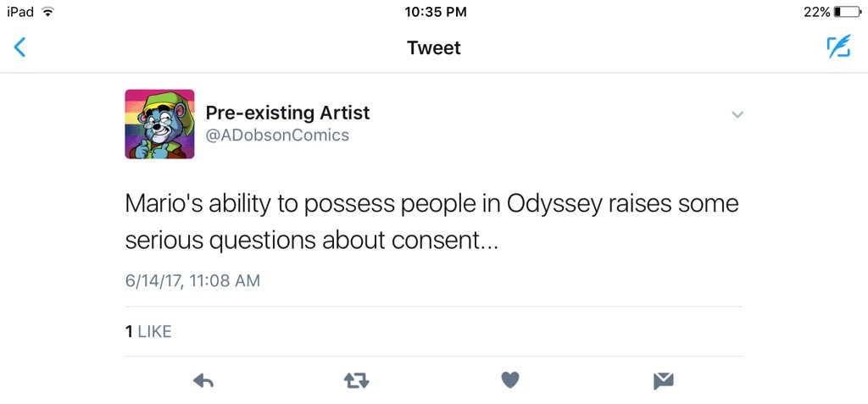The image size is (868, 404).
Task: Open the Pre-existing Artist profile name
Action: tap(288, 113)
